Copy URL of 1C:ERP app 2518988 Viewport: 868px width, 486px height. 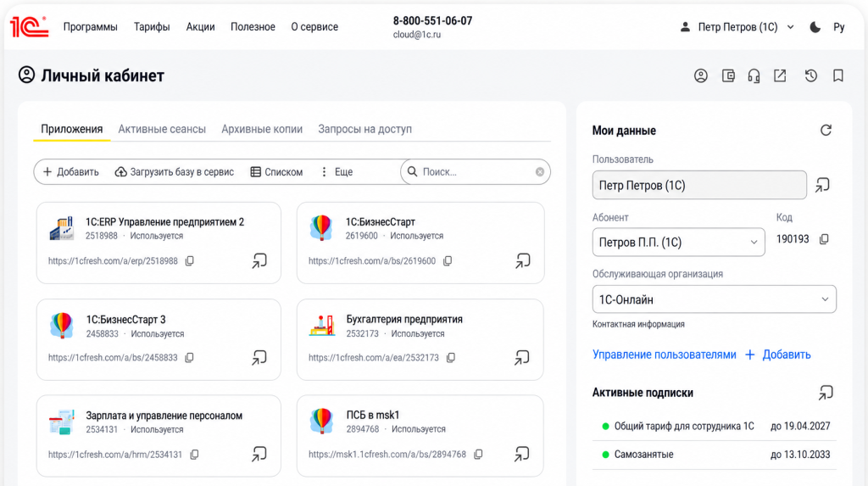click(x=190, y=261)
